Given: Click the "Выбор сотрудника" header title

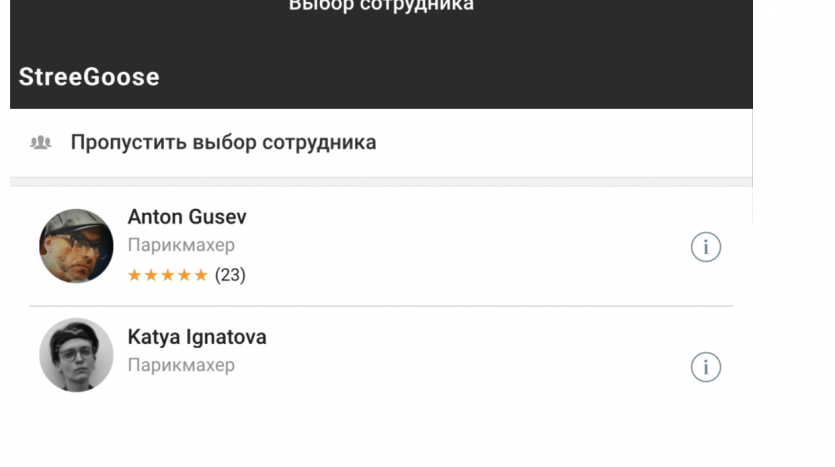Looking at the screenshot, I should (381, 6).
